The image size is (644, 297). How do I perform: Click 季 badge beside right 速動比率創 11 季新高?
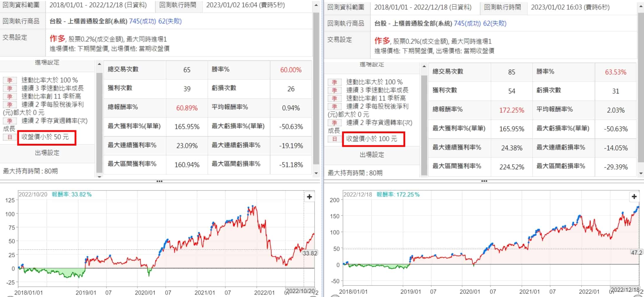point(335,98)
